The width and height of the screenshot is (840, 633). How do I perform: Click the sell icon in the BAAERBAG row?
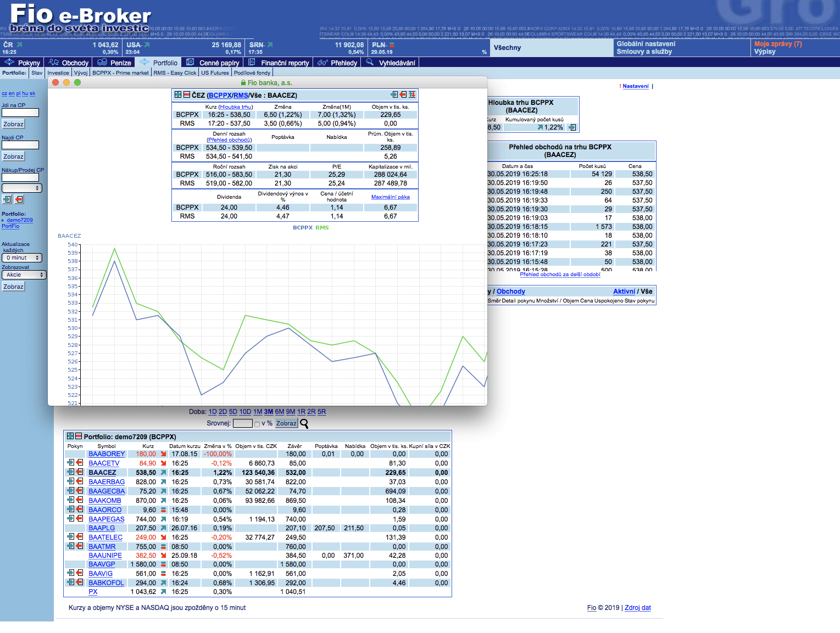coord(80,481)
